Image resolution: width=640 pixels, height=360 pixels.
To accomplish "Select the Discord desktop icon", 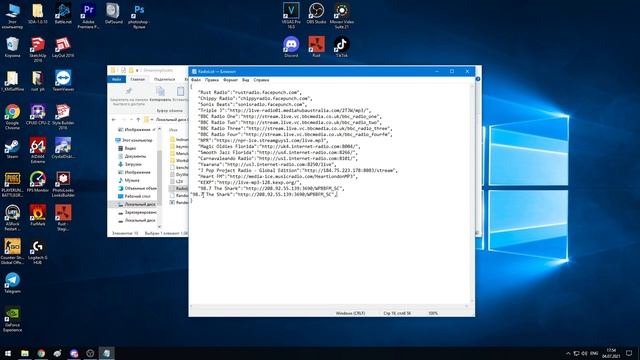I will point(291,47).
